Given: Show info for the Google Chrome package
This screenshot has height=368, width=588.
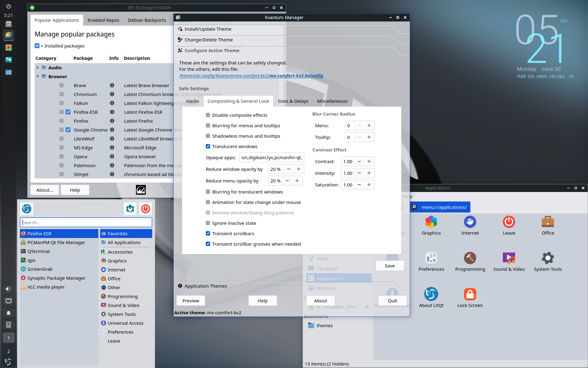Looking at the screenshot, I should click(x=112, y=130).
